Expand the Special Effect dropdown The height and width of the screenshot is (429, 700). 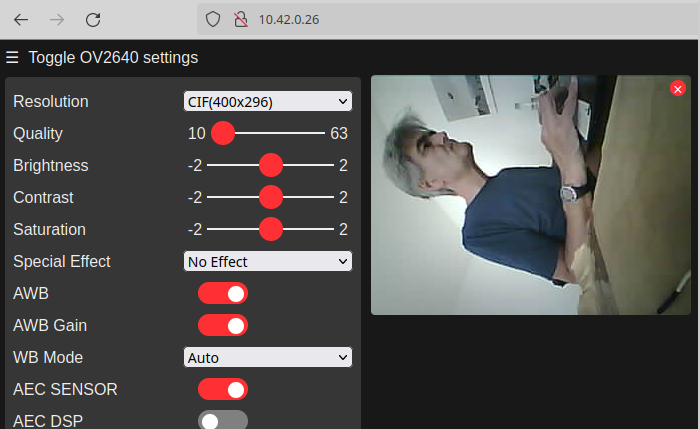coord(268,261)
